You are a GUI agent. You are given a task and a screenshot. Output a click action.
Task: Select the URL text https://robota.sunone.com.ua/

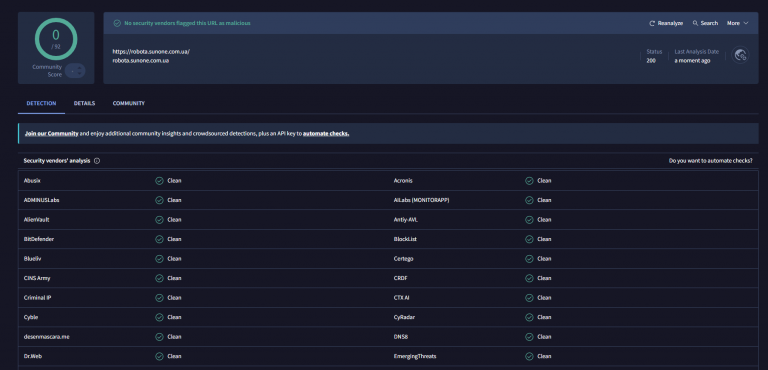[151, 51]
